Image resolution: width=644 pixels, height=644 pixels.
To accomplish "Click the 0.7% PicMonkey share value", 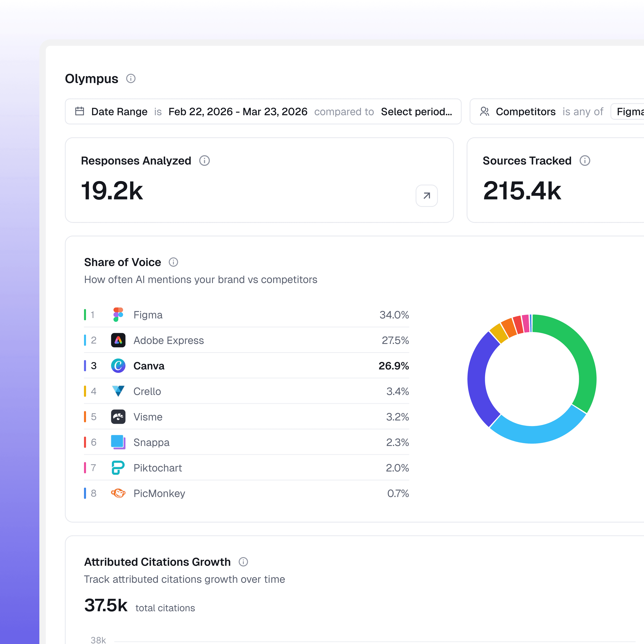I will point(398,493).
